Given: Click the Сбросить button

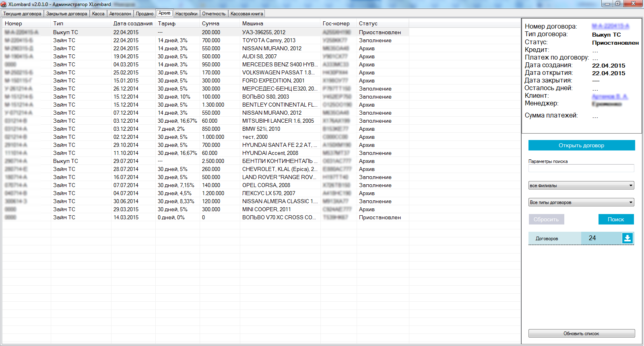Looking at the screenshot, I should 546,219.
